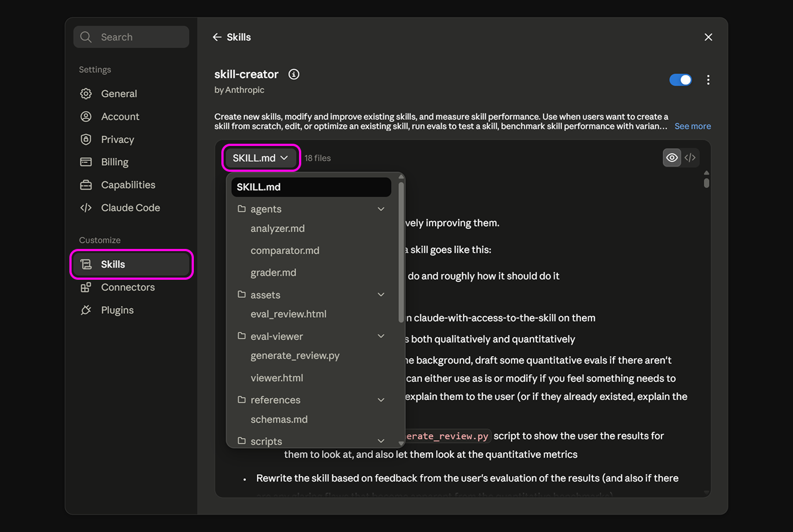Viewport: 793px width, 532px height.
Task: Open the SKILL.md file dropdown
Action: click(x=261, y=158)
